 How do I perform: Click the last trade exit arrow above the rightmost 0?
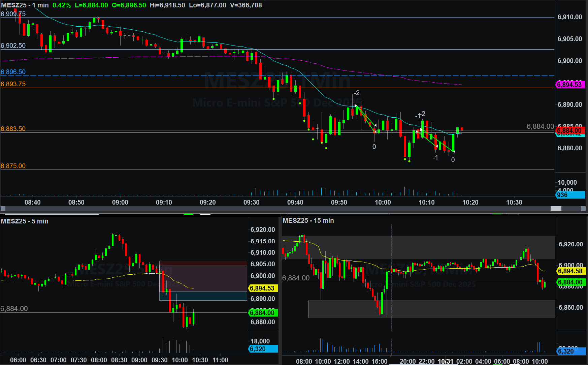454,151
